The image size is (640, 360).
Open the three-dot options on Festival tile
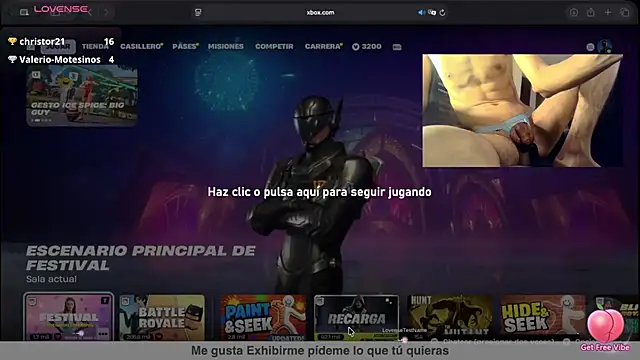103,334
